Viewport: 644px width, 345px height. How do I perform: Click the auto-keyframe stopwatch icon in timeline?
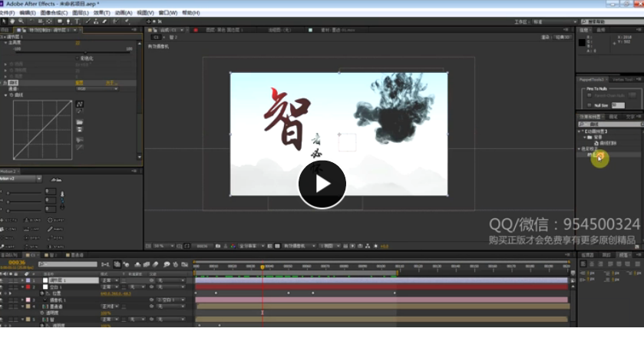coord(176,264)
